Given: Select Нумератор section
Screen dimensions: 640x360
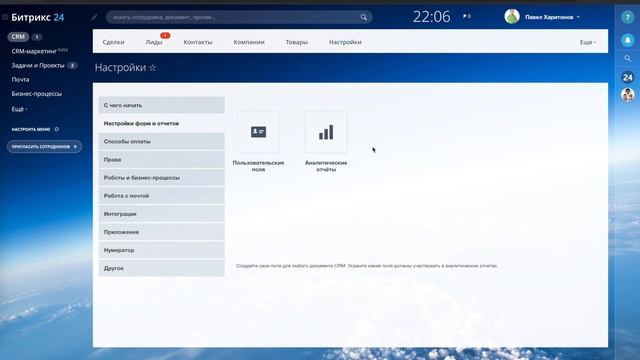Looking at the screenshot, I should click(162, 250).
